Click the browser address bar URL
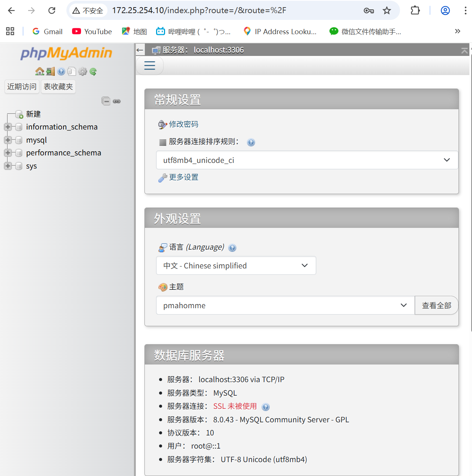The image size is (472, 476). (x=199, y=11)
